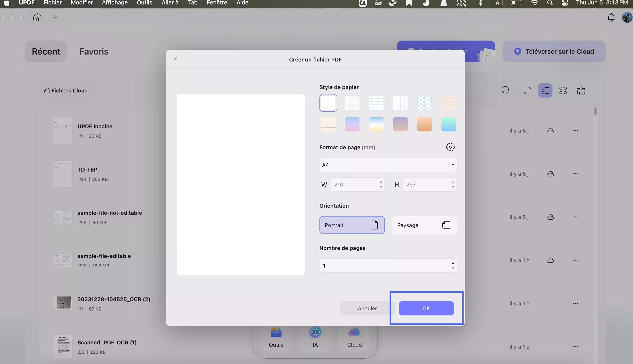
Task: Increase Nombre de pages with up arrow
Action: [453, 263]
